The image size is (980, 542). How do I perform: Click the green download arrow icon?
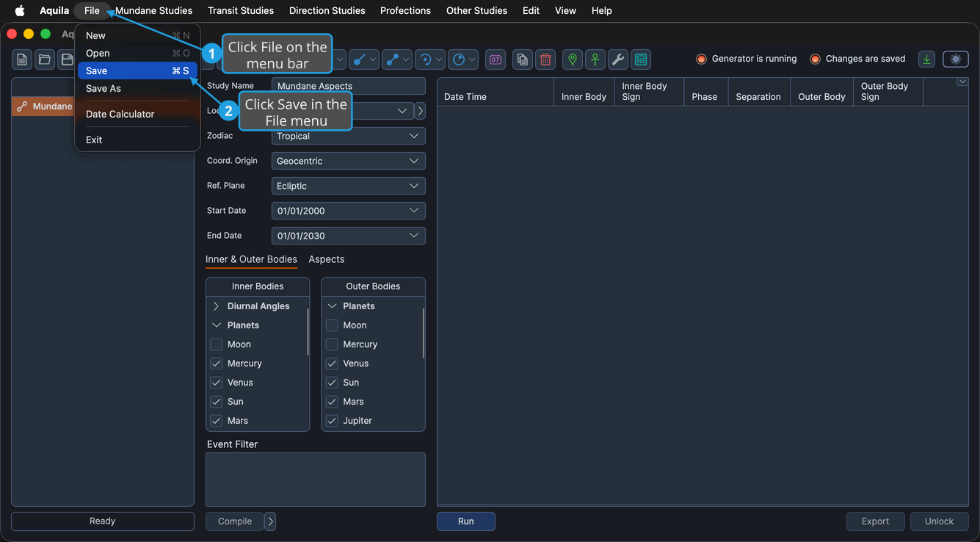926,59
